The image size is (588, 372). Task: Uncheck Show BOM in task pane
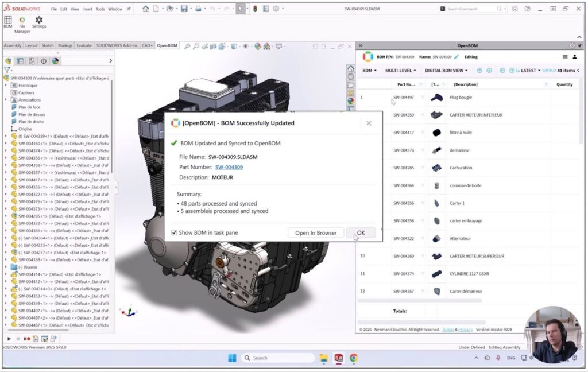click(174, 232)
